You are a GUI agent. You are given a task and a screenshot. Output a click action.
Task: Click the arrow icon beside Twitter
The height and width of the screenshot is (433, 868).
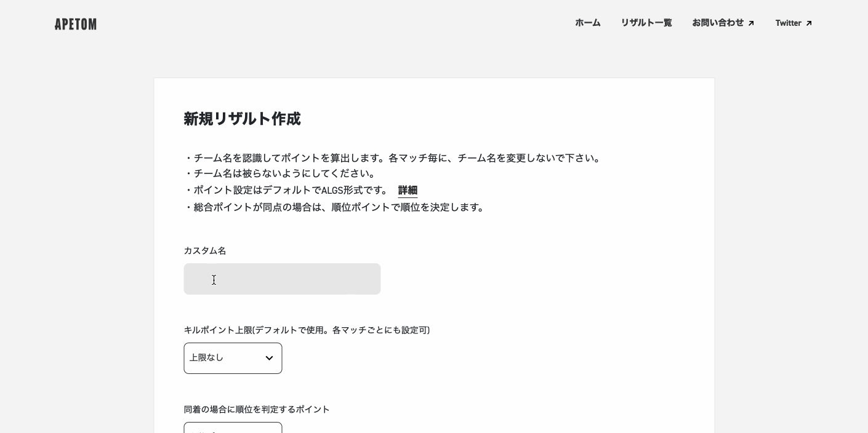[x=809, y=23]
